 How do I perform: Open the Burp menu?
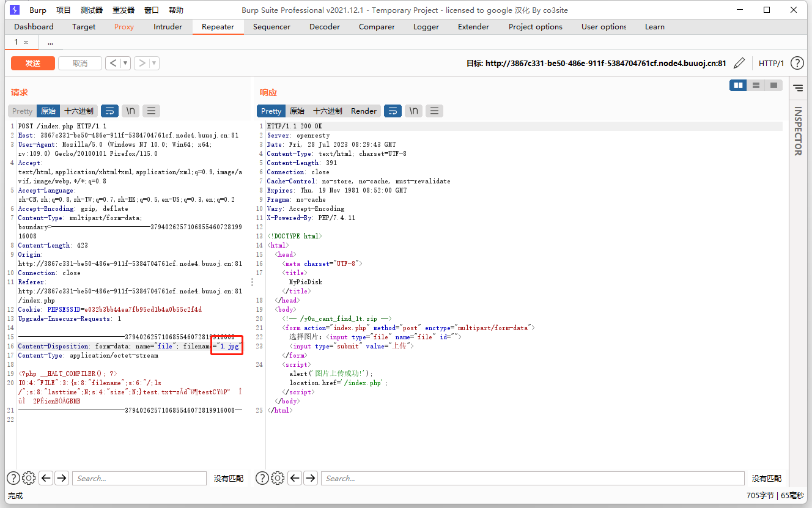[x=38, y=10]
